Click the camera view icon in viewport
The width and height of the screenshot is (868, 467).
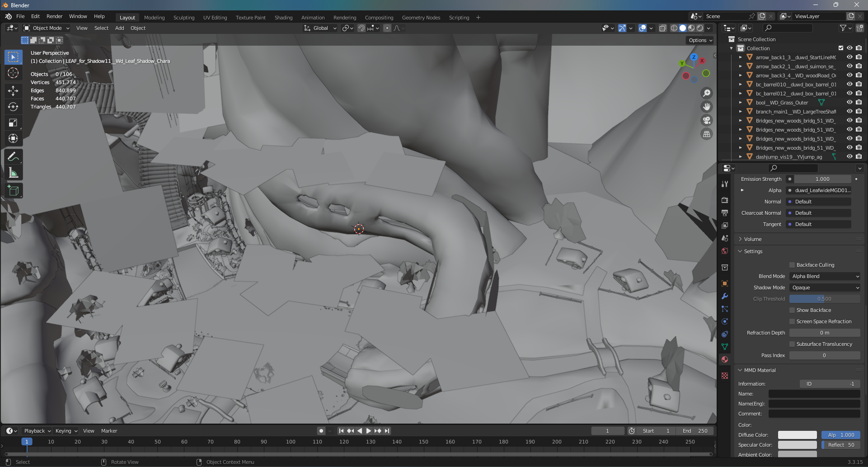(x=706, y=120)
